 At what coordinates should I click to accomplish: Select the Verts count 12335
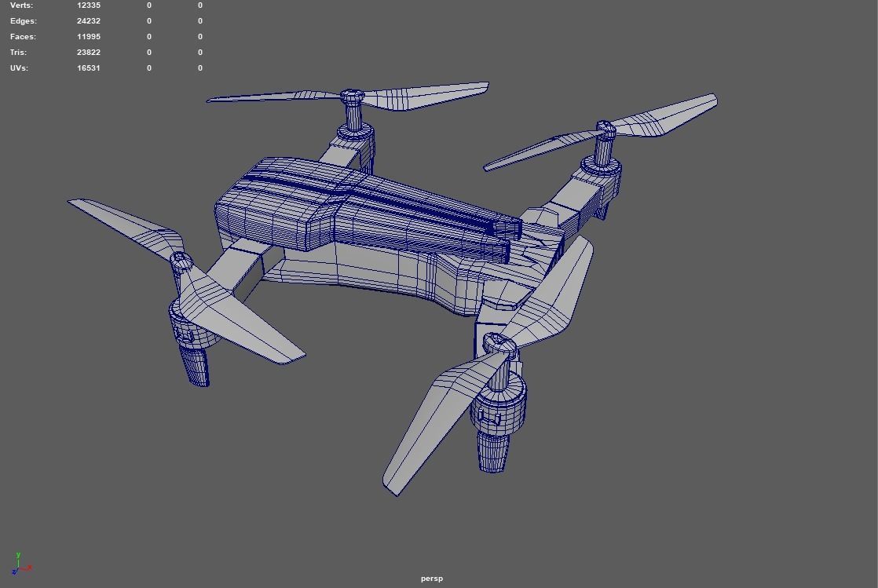click(89, 5)
